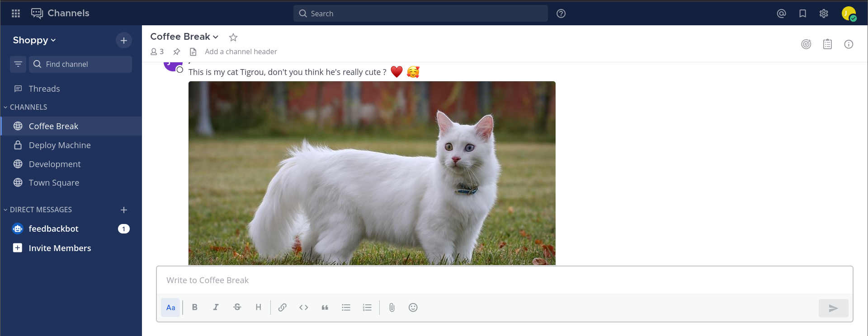Attach a file with paperclip icon
Screen dimensions: 868x336
point(392,308)
